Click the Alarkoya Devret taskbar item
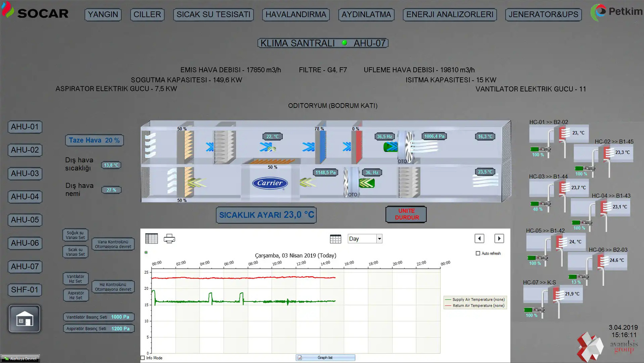The height and width of the screenshot is (363, 644). 20,359
